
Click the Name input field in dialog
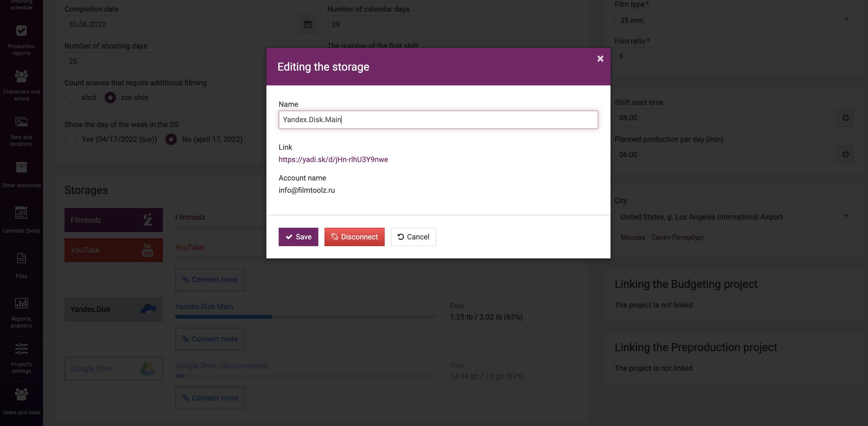point(438,119)
